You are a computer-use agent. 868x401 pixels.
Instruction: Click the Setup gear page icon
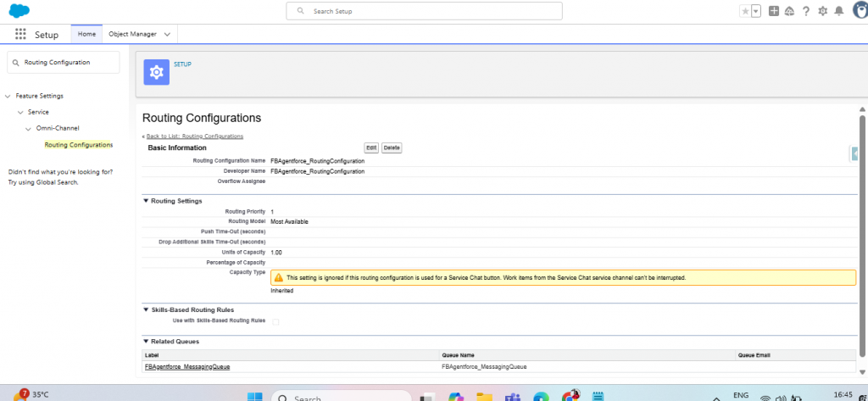157,72
